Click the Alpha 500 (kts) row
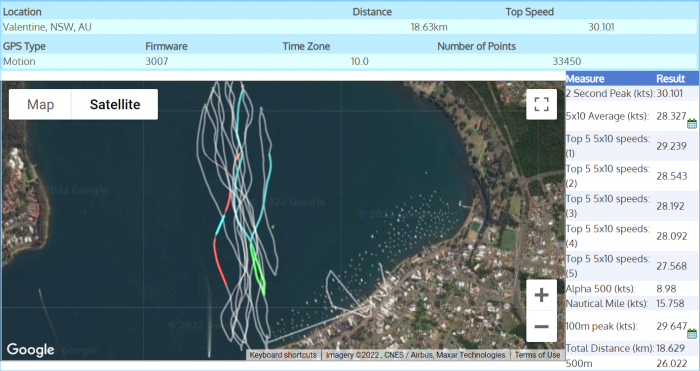 coord(632,288)
